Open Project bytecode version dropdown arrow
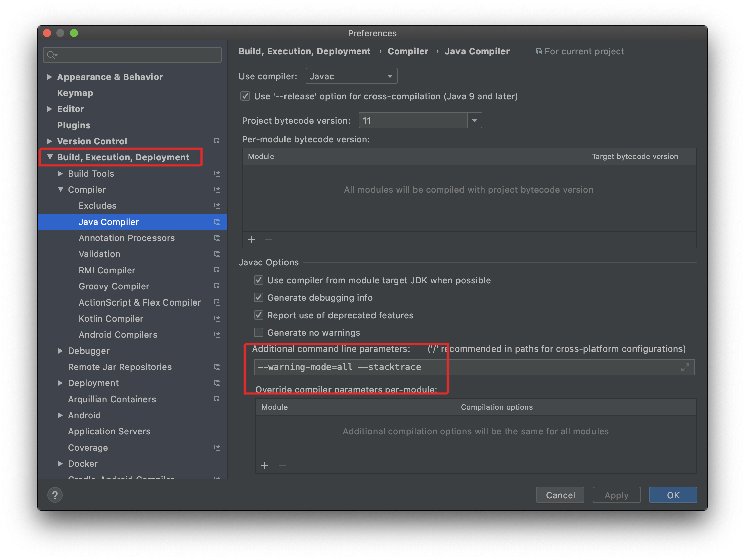The image size is (745, 560). point(474,121)
